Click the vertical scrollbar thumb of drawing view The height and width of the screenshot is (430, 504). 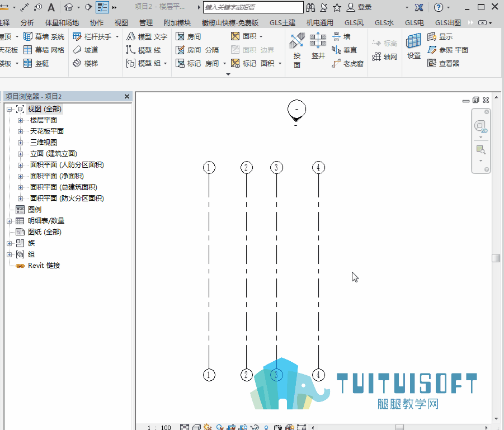click(496, 258)
